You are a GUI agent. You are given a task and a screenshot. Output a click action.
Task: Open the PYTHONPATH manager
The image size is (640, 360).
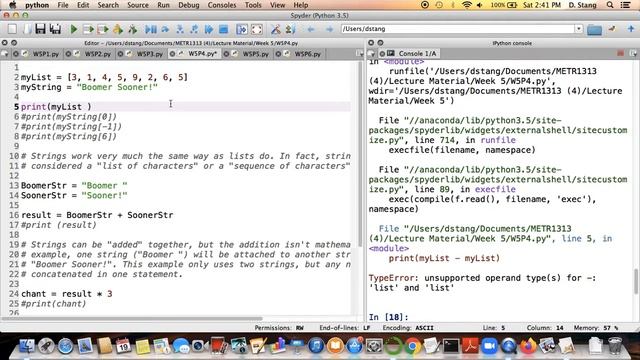(x=290, y=29)
